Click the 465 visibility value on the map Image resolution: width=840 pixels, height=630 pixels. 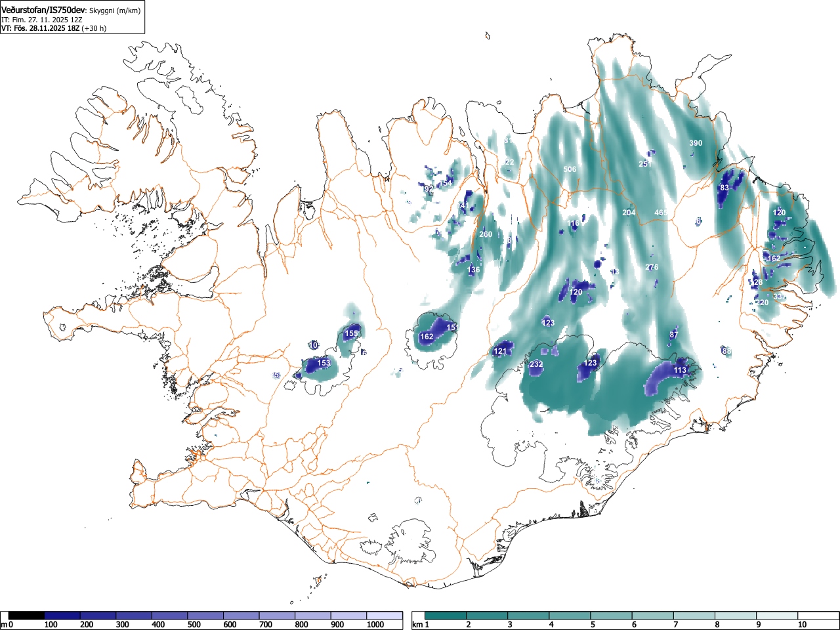click(661, 213)
